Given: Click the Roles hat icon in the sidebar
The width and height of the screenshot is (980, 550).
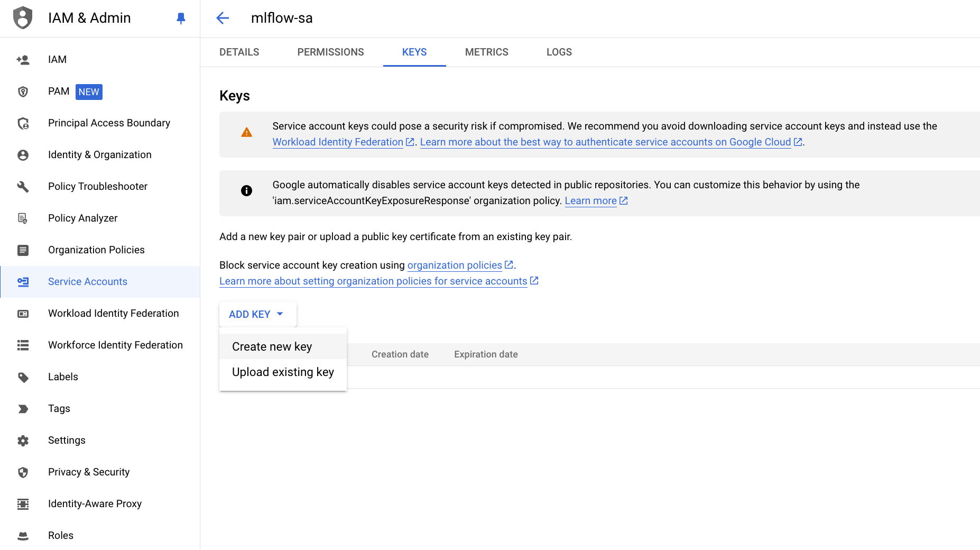Looking at the screenshot, I should tap(23, 536).
